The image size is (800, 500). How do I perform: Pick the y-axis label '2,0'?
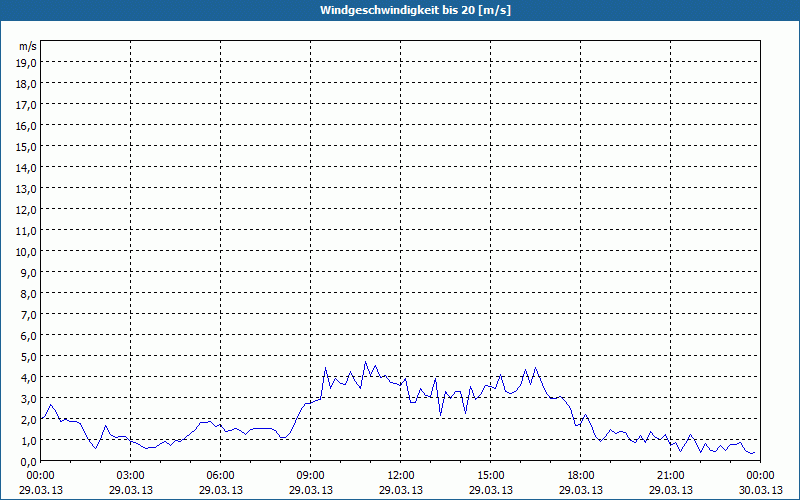click(29, 419)
